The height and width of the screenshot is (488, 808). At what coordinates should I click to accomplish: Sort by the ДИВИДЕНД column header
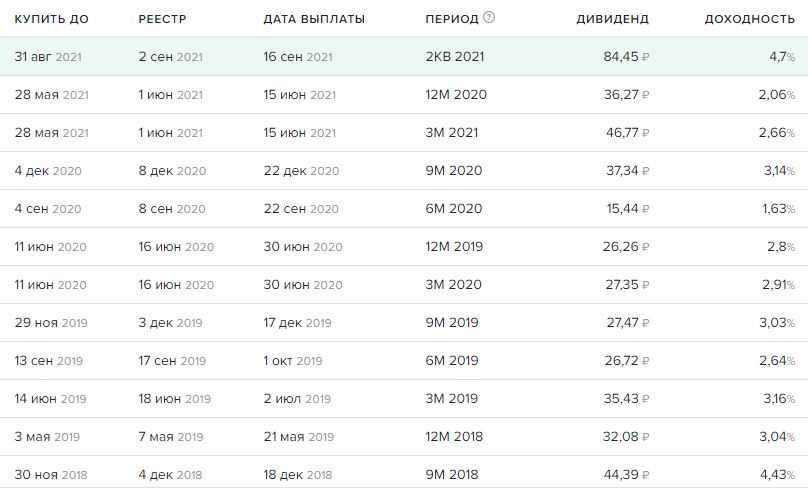pyautogui.click(x=613, y=19)
